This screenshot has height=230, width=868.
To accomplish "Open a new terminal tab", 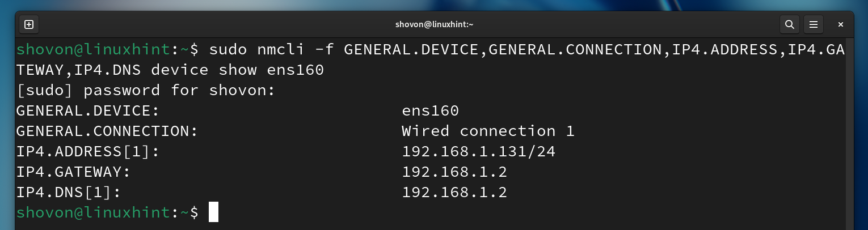I will [29, 24].
